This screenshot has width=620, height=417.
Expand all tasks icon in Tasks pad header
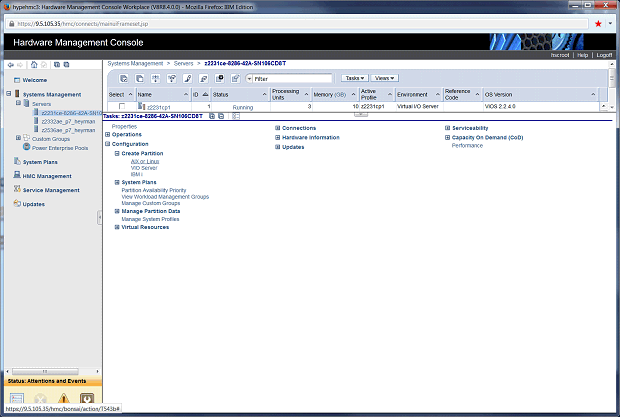click(x=212, y=116)
